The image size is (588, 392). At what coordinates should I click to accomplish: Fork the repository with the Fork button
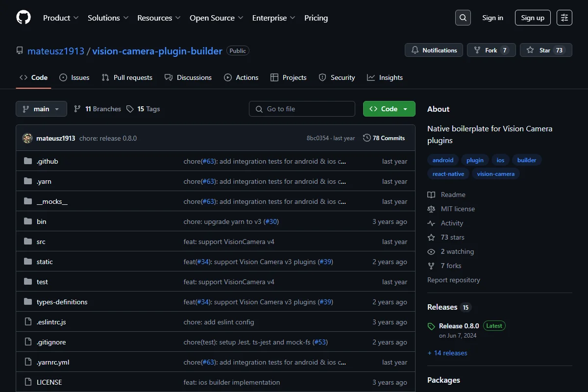491,50
